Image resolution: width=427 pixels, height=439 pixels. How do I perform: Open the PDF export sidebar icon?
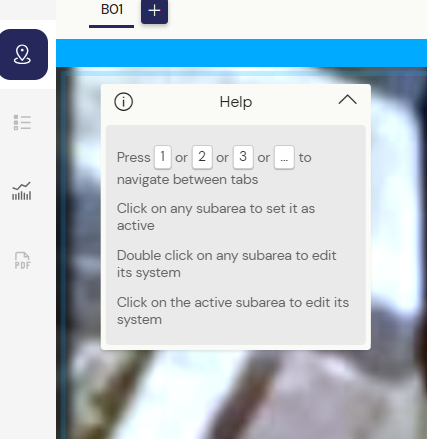22,260
